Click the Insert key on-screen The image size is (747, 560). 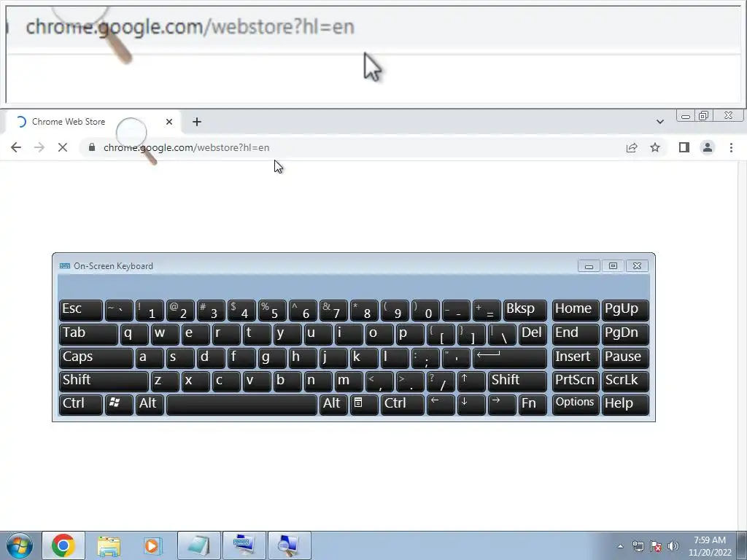(x=576, y=358)
